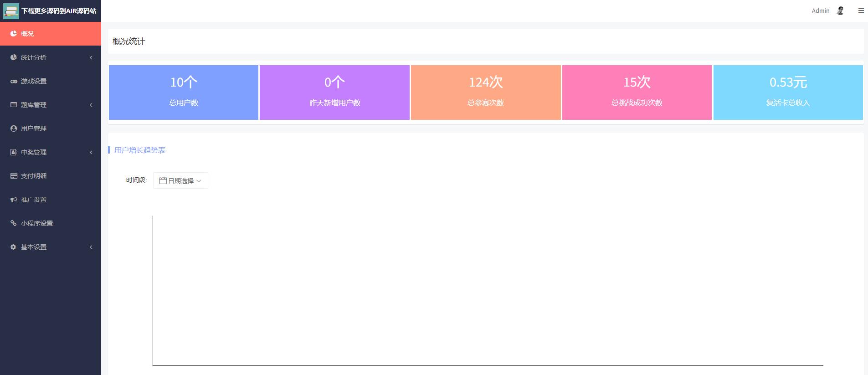Viewport: 868px width, 375px height.
Task: Click the site logo in header
Action: point(11,10)
